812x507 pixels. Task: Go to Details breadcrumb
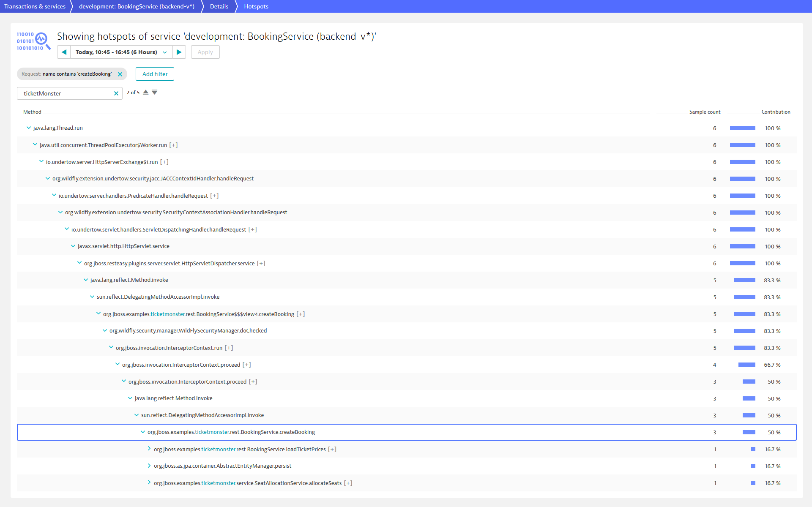[219, 6]
